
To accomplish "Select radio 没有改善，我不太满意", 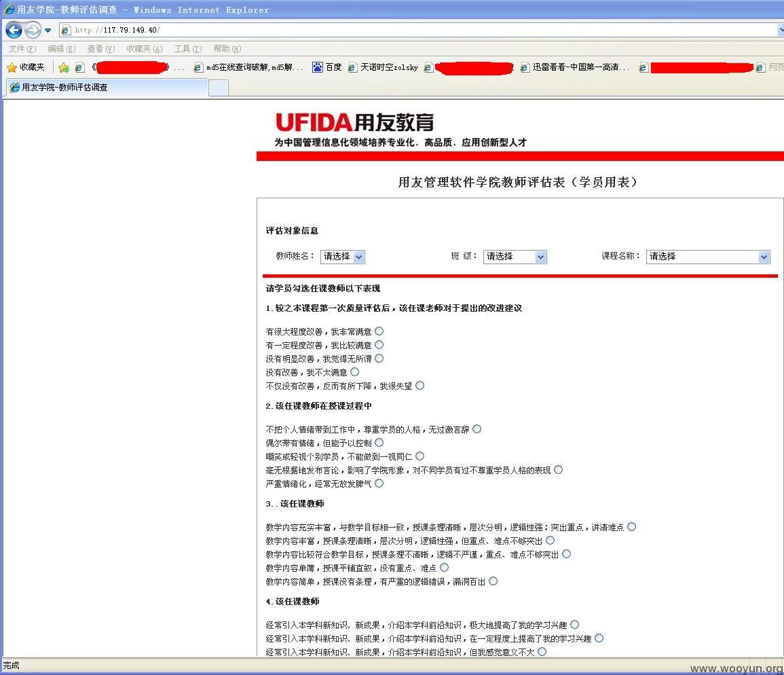I will 354,371.
